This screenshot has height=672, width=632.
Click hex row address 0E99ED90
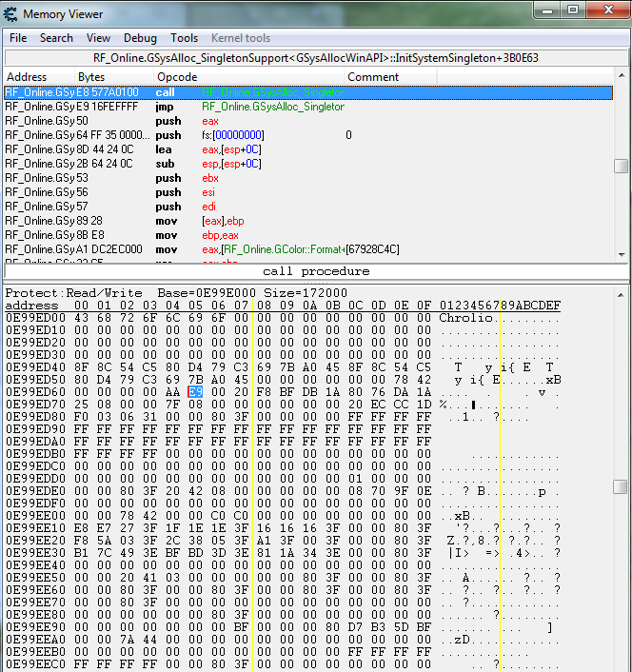point(35,429)
